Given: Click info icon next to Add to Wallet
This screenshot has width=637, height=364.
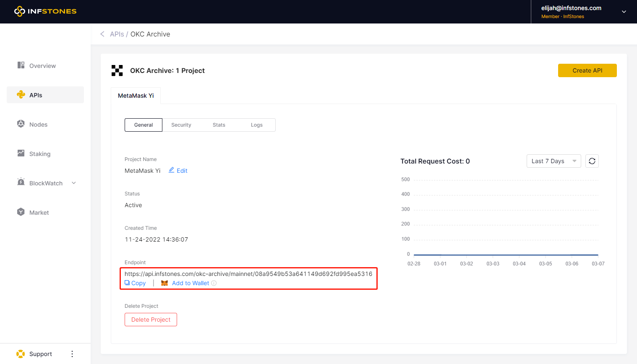Looking at the screenshot, I should pos(214,283).
